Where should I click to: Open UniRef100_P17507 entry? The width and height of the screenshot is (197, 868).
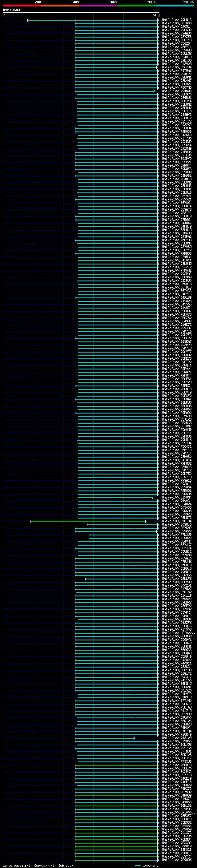(177, 589)
